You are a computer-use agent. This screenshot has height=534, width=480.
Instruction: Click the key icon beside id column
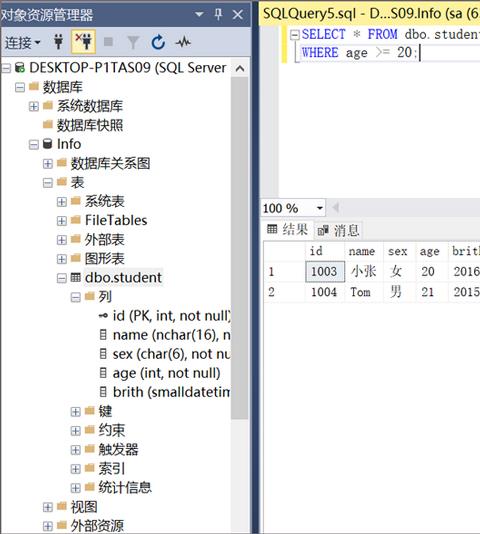coord(103,316)
